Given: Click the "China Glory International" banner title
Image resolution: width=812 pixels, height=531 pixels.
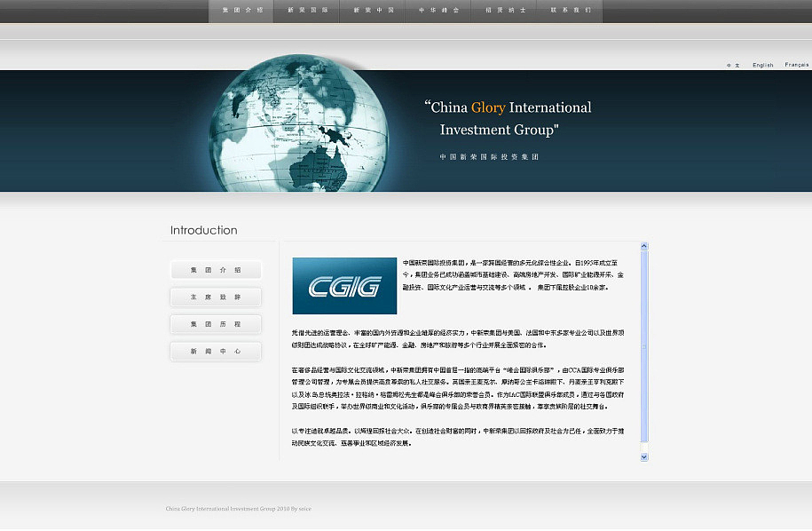Looking at the screenshot, I should (508, 107).
